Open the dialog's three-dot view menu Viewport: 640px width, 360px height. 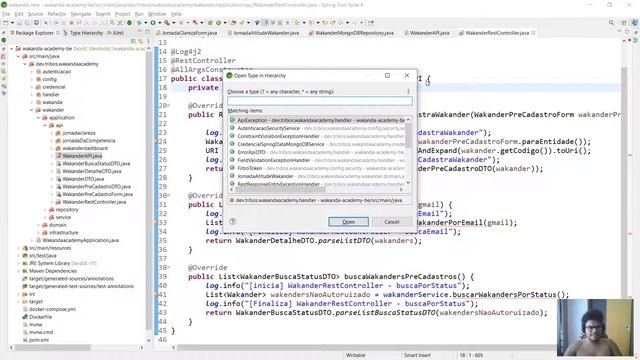[x=408, y=91]
